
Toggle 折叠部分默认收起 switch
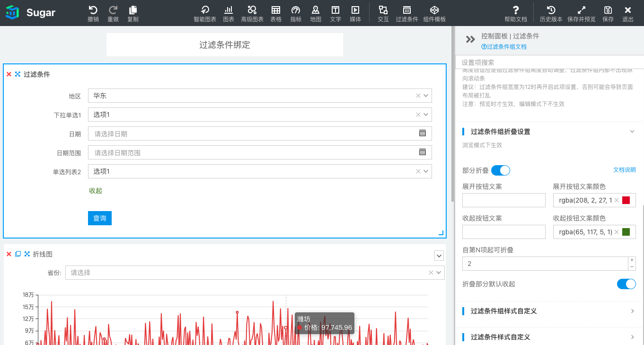click(x=626, y=284)
